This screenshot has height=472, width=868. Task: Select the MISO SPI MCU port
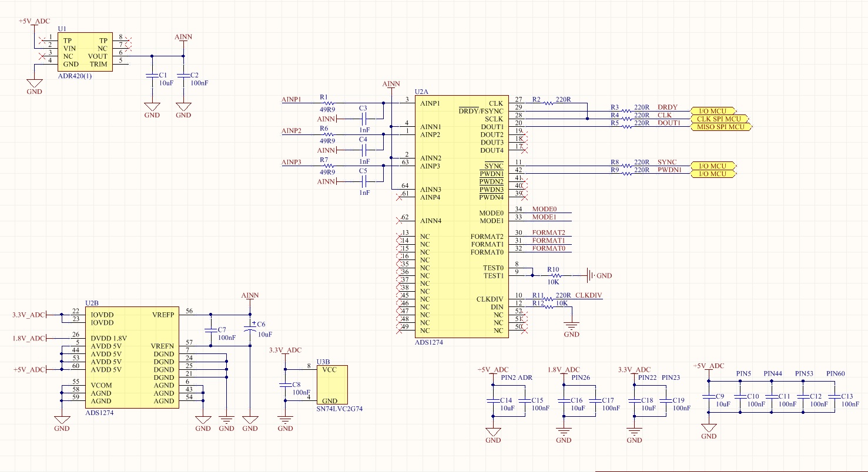tap(722, 127)
